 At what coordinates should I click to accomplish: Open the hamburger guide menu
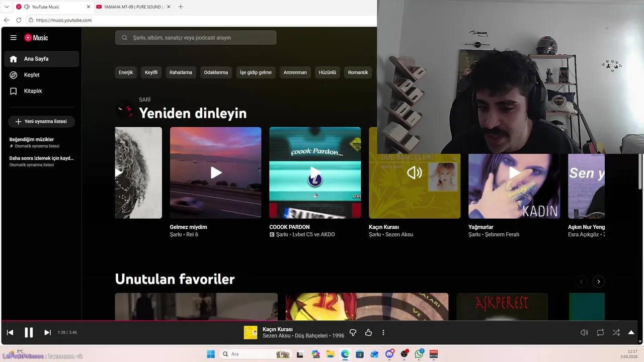pyautogui.click(x=14, y=38)
